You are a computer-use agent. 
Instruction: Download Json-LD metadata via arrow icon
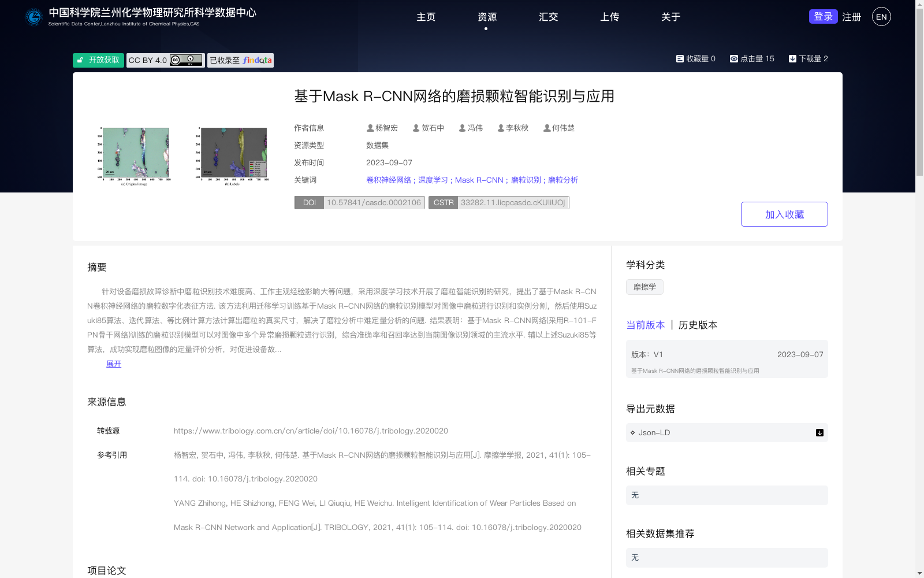(x=819, y=433)
